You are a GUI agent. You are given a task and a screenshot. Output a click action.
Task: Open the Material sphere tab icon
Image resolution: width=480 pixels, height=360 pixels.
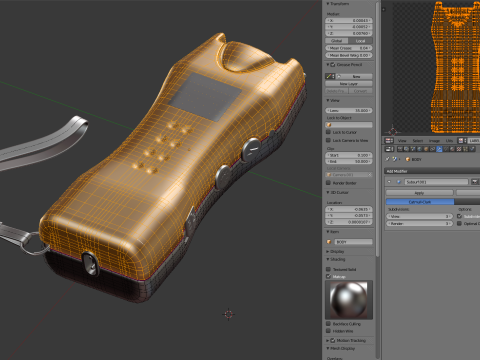(452, 149)
